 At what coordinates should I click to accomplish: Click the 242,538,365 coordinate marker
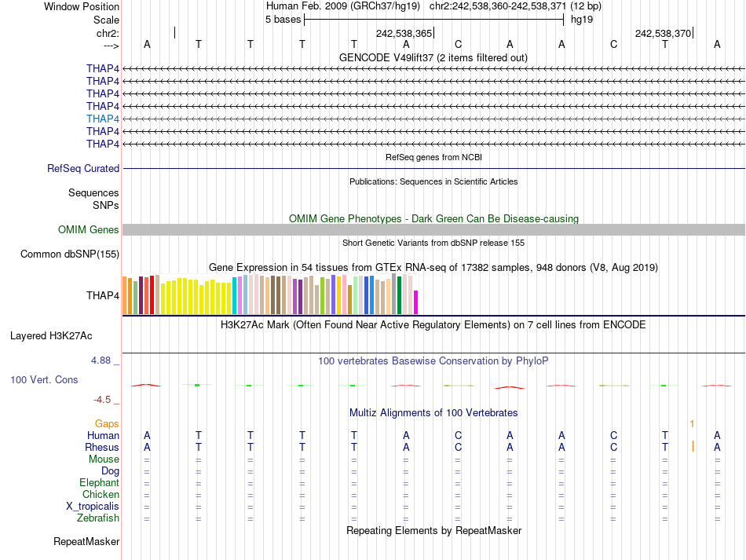coord(404,33)
